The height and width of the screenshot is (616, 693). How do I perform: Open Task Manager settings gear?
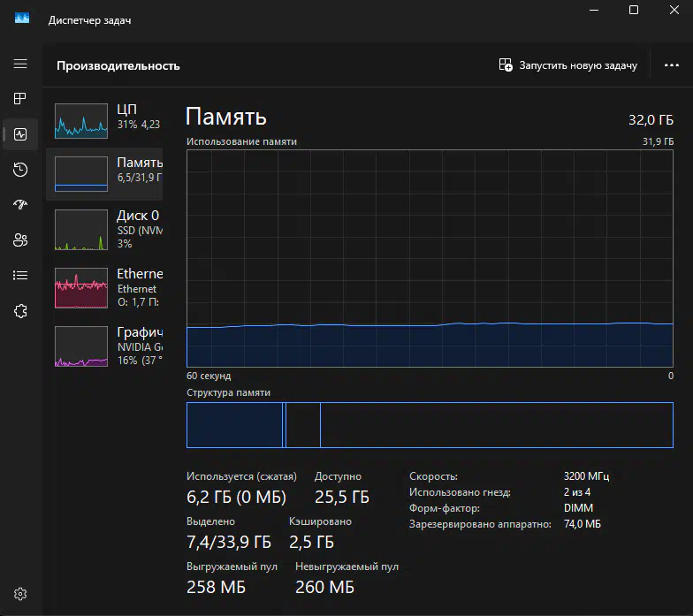(x=20, y=594)
